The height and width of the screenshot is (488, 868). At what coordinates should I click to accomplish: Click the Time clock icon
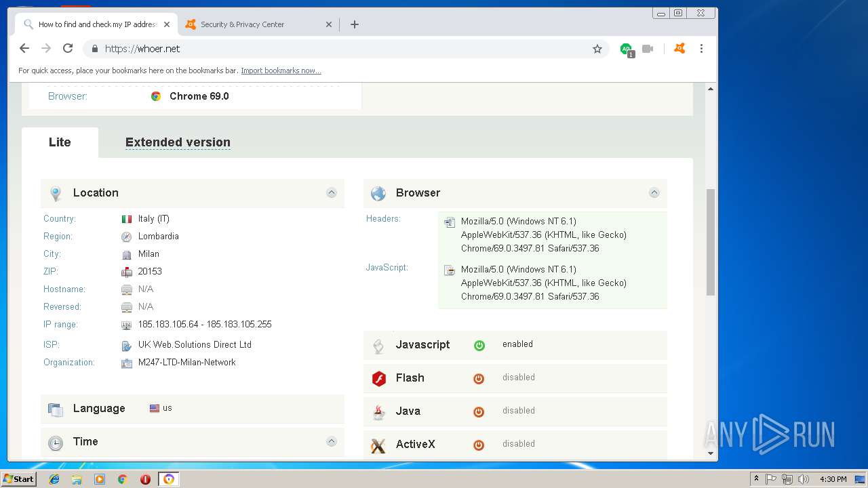56,443
